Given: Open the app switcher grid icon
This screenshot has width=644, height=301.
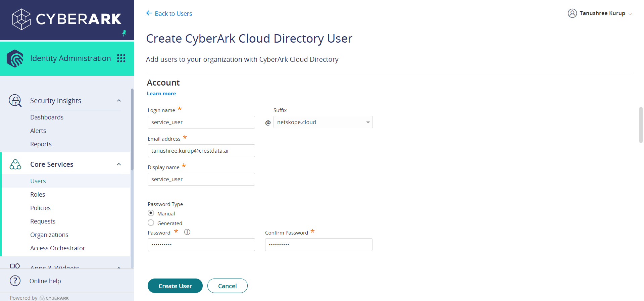Looking at the screenshot, I should pyautogui.click(x=121, y=58).
